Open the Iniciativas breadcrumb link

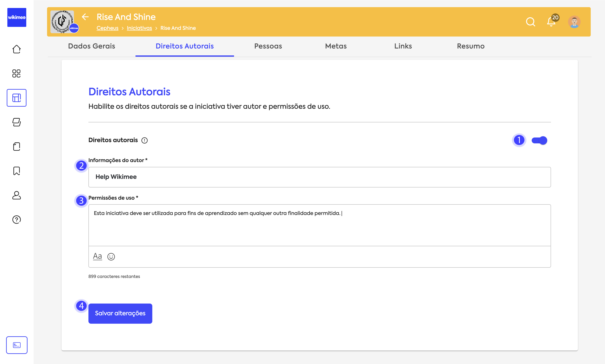[139, 28]
